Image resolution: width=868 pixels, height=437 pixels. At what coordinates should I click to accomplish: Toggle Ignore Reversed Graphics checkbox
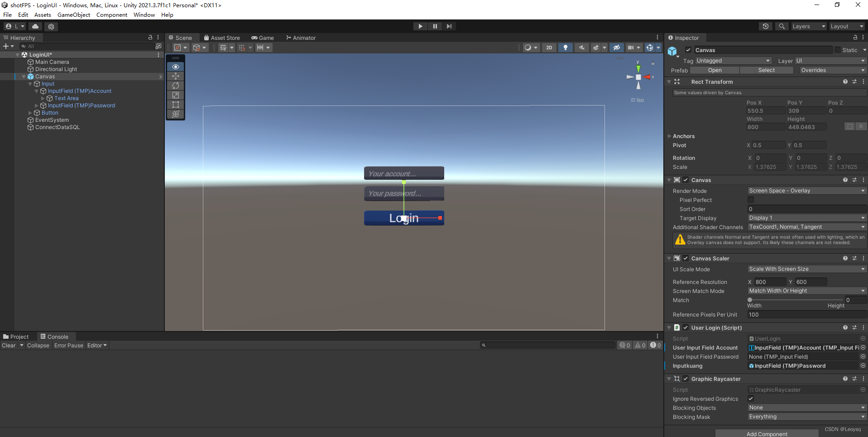751,399
